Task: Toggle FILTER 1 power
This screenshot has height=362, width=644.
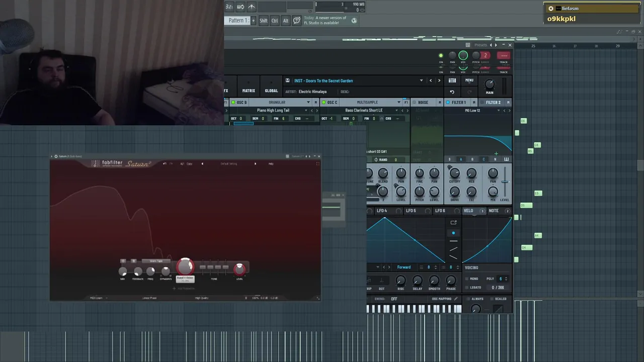Action: pyautogui.click(x=448, y=103)
